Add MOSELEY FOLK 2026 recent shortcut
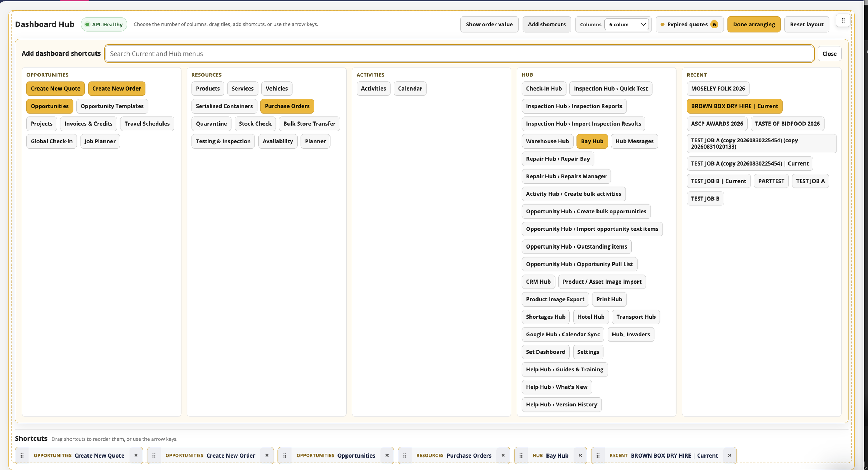 coord(718,89)
